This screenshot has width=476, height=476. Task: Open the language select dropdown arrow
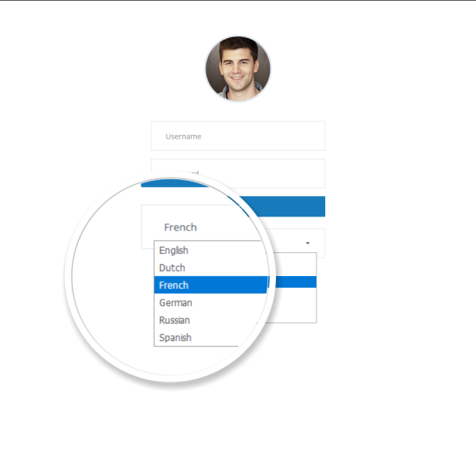[x=308, y=244]
